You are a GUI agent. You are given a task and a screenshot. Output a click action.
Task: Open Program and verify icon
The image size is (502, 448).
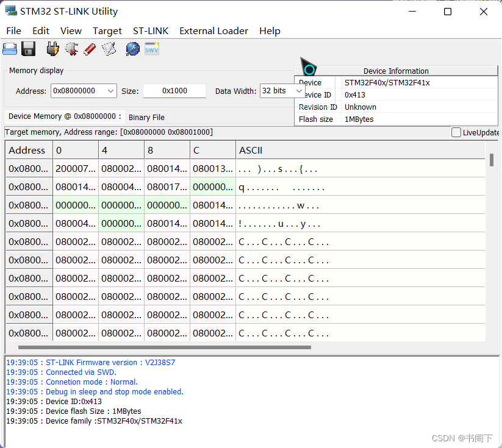pos(109,49)
